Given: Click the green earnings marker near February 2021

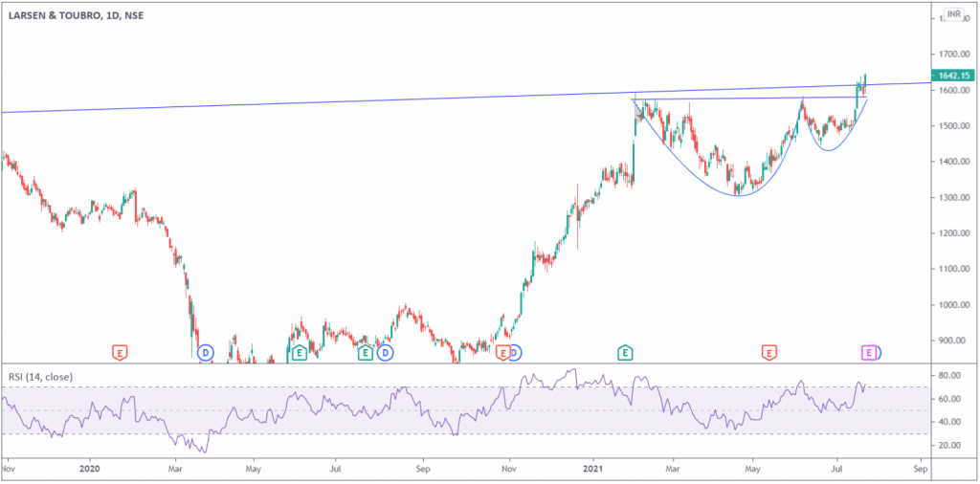Looking at the screenshot, I should tap(625, 352).
